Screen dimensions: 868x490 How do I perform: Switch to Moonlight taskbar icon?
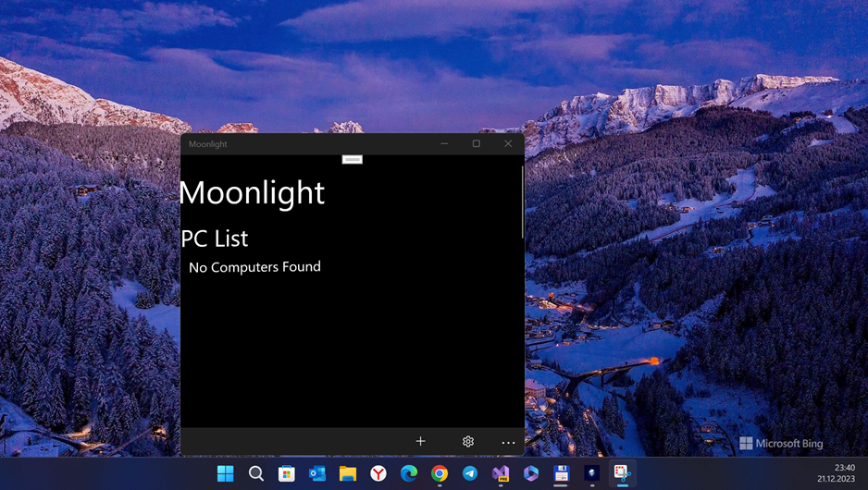591,473
